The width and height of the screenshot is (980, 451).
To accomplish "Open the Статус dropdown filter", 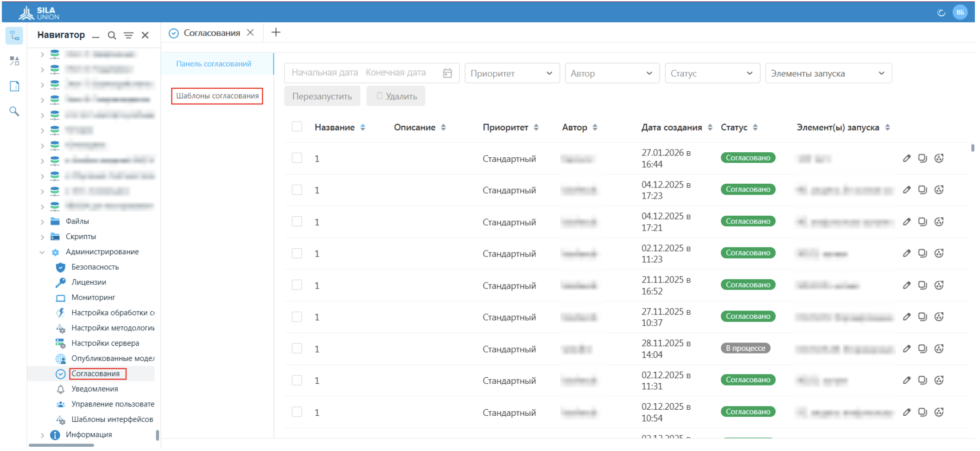I will (712, 73).
